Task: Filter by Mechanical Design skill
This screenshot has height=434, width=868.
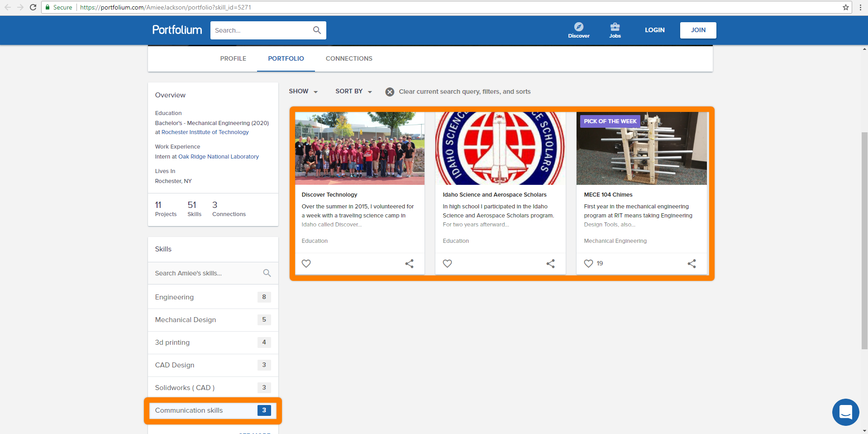Action: [x=213, y=320]
